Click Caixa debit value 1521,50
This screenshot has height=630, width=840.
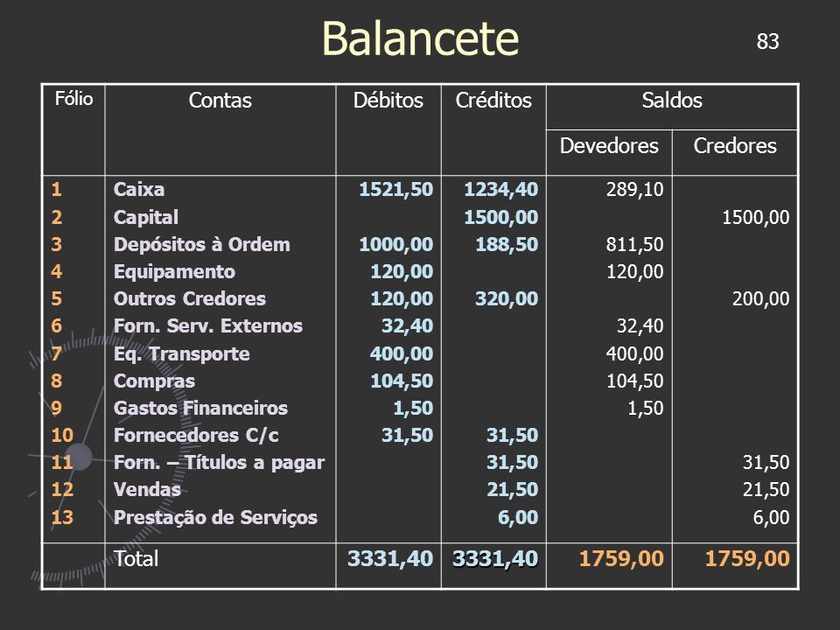tap(395, 189)
